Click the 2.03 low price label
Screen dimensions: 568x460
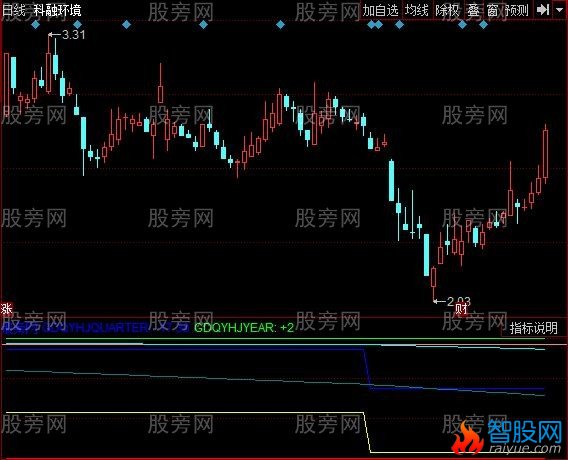pyautogui.click(x=459, y=301)
